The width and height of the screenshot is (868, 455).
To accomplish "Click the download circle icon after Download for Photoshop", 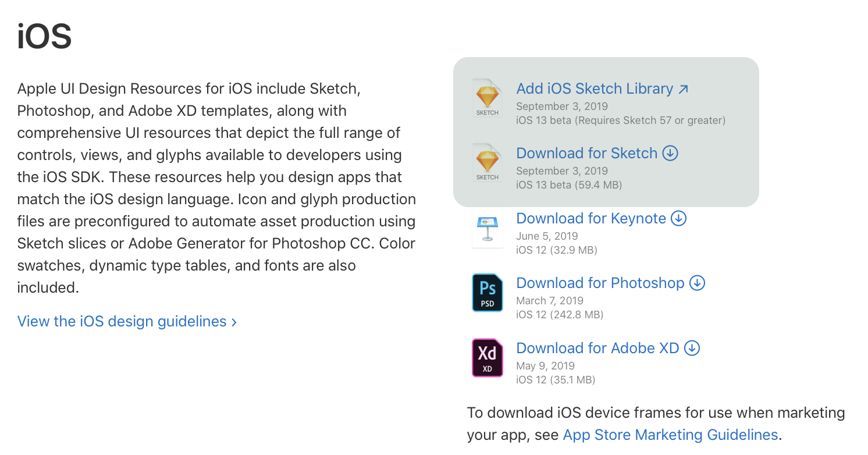I will 697,283.
